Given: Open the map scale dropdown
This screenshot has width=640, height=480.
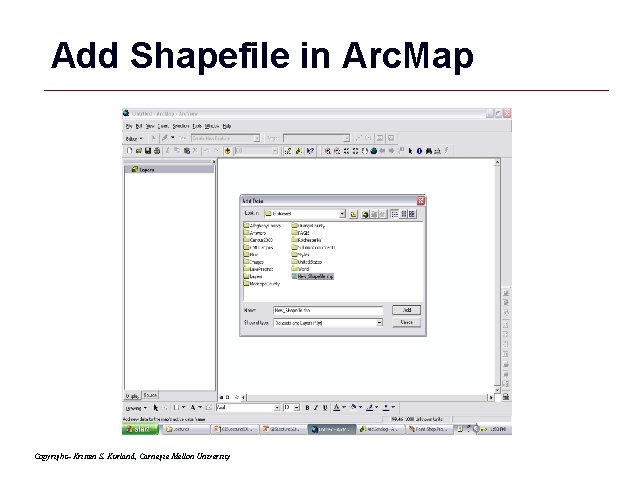Looking at the screenshot, I should [275, 151].
